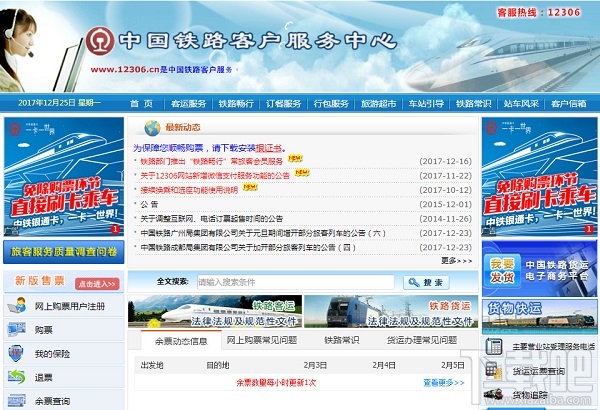Click the 搜索 search button
Viewport: 600px width, 410px height.
[426, 283]
